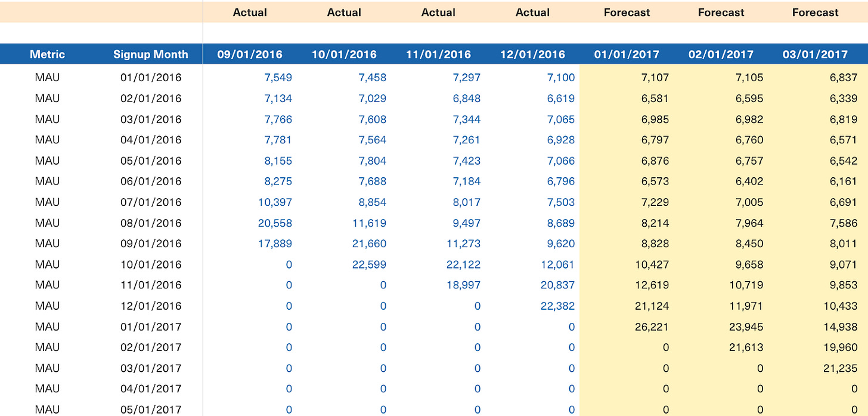Select MAU cell in the 07/01/2016 row

47,202
